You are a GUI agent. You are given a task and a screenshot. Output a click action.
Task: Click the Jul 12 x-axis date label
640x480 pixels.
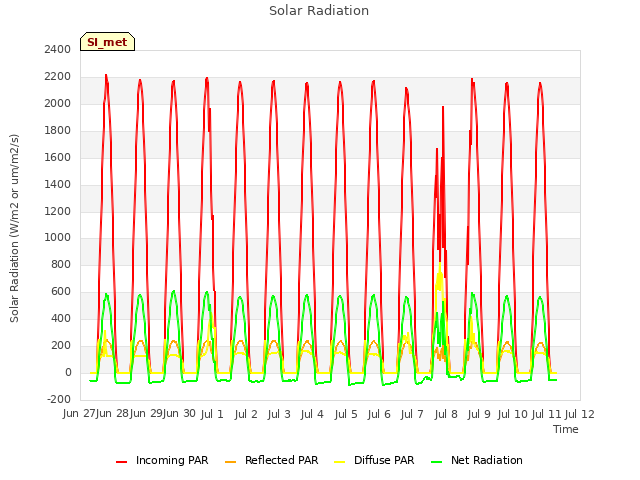coord(579,414)
